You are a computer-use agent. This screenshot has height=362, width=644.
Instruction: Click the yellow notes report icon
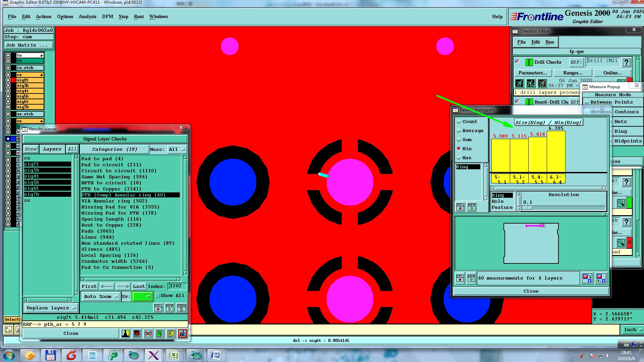tap(171, 334)
